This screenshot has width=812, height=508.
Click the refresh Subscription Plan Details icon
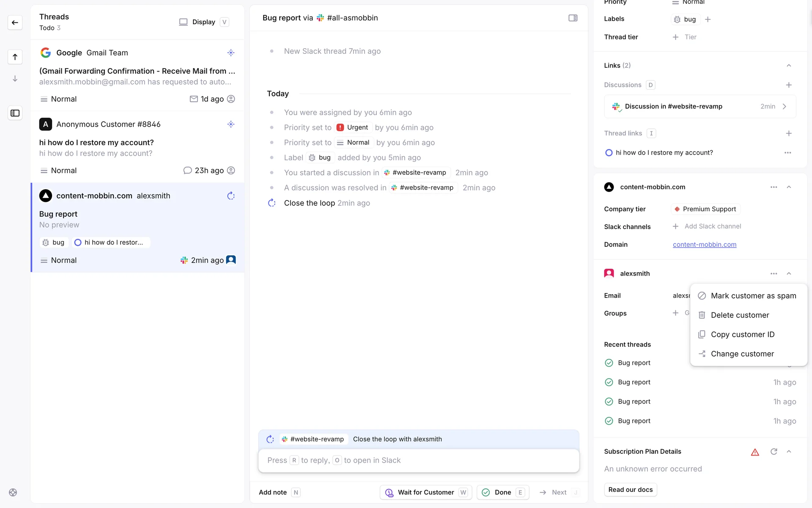pos(774,451)
